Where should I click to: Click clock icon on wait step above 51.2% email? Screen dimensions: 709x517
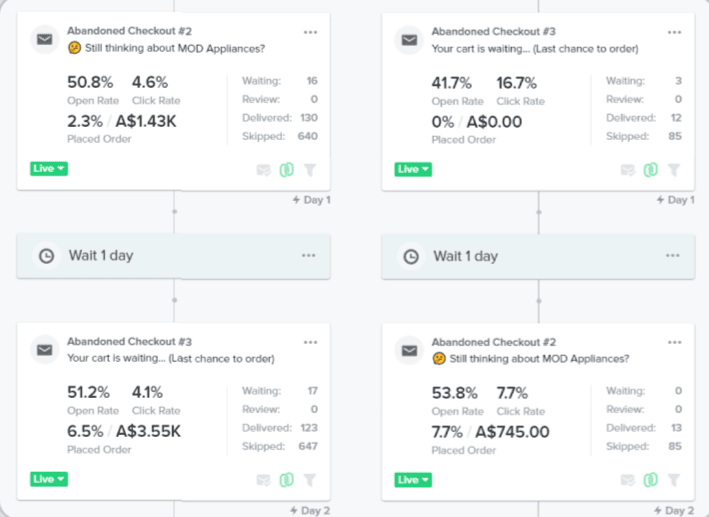[x=46, y=256]
